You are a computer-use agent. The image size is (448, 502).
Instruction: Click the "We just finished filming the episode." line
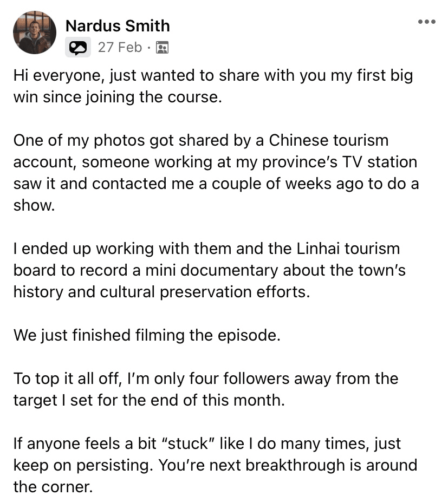(x=147, y=335)
